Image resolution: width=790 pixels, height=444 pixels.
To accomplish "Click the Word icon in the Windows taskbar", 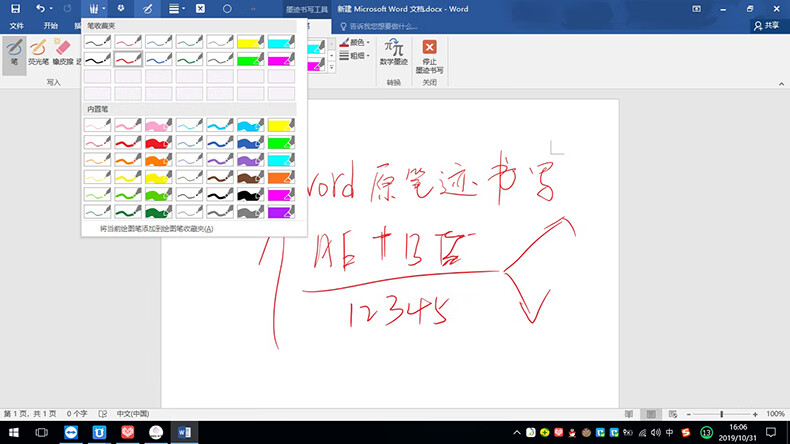I will [x=185, y=432].
